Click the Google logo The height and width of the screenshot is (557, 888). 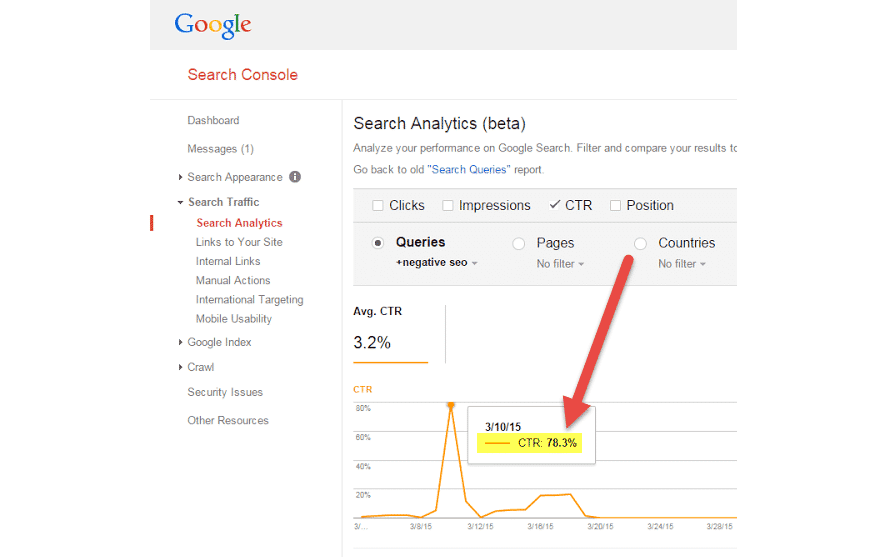tap(213, 25)
